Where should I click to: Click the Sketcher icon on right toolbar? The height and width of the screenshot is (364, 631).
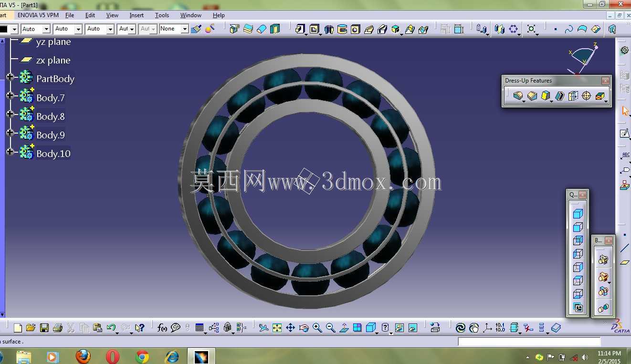[624, 133]
